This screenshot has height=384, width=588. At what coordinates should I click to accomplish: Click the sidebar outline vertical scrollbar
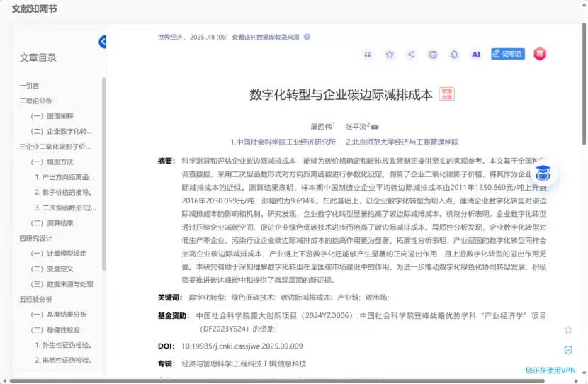104,174
